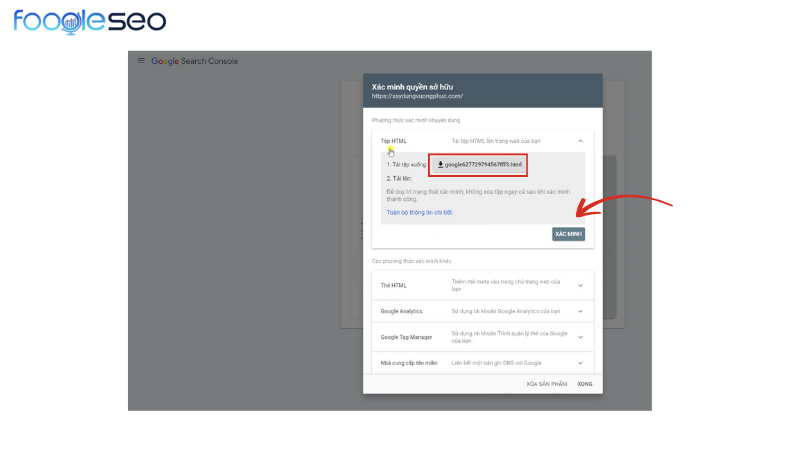Click the Tệp HTML method title

point(393,141)
